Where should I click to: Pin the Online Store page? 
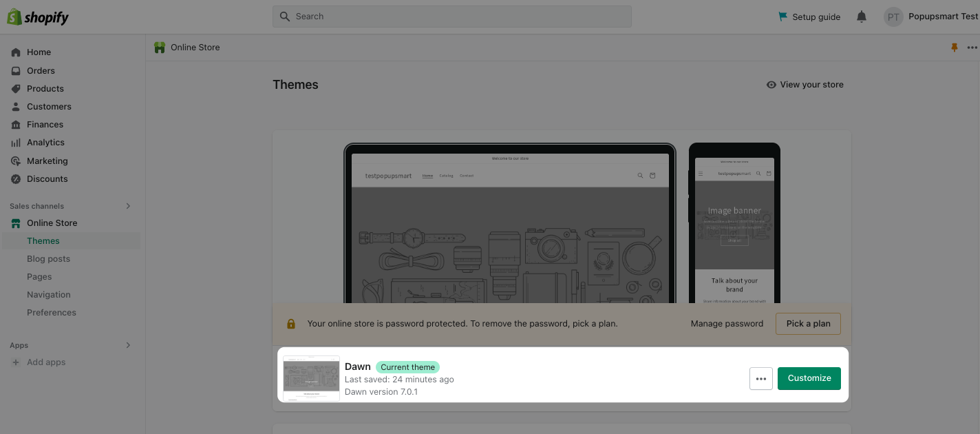(955, 47)
